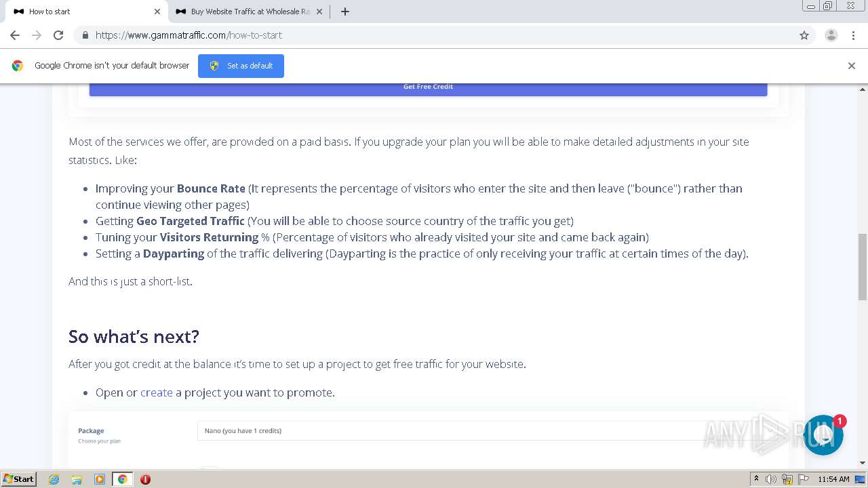The width and height of the screenshot is (868, 488).
Task: Click 'And this is just a short-list.' text
Action: click(130, 281)
